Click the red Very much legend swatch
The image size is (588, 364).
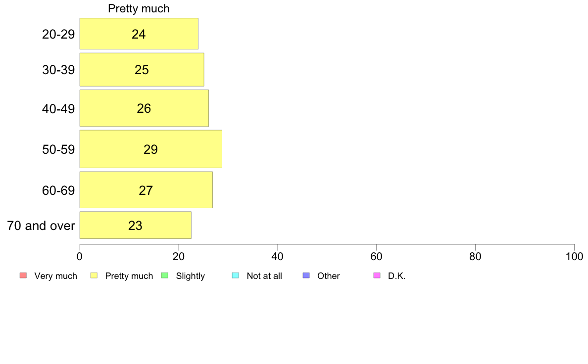point(23,275)
